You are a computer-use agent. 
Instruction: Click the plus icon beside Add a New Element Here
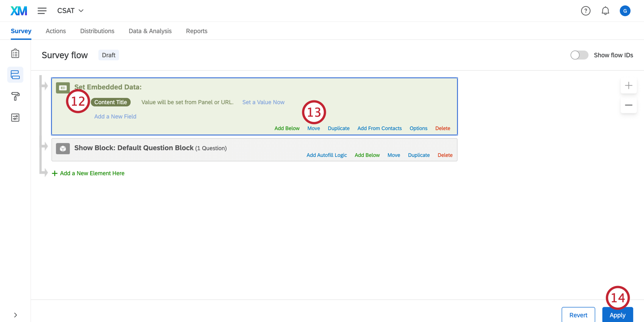coord(55,174)
